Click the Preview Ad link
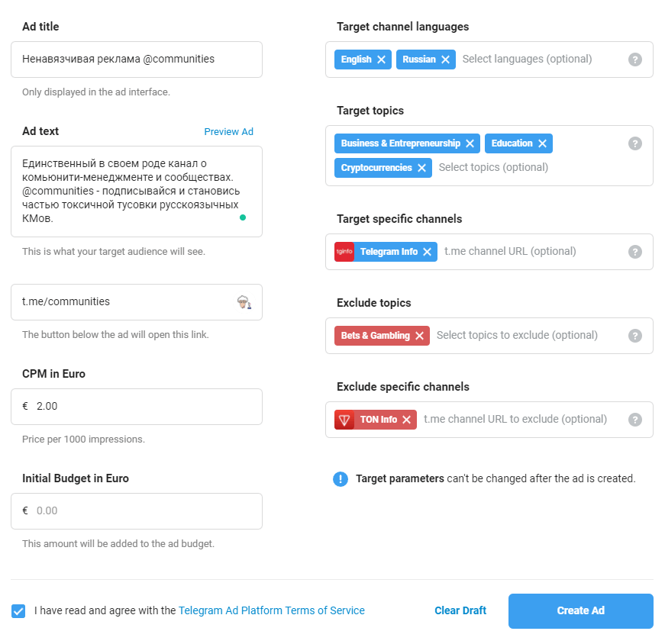665x644 pixels. click(228, 131)
